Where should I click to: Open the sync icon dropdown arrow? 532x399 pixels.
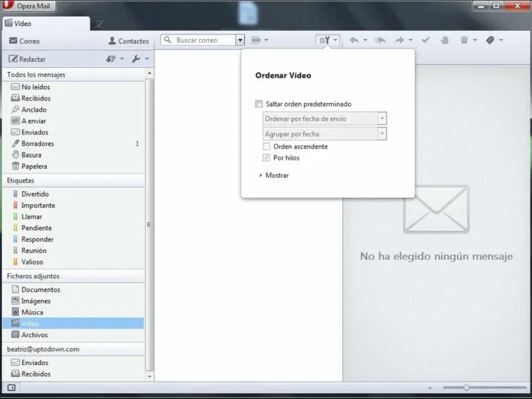pyautogui.click(x=122, y=59)
